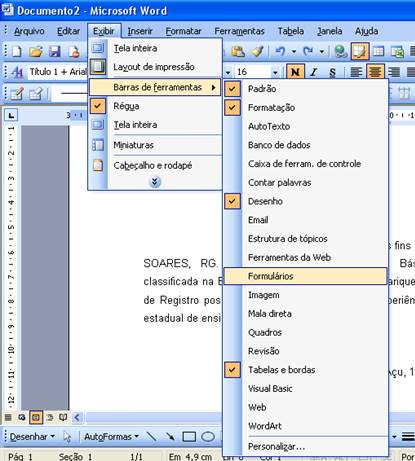The height and width of the screenshot is (461, 415).
Task: Click the Paste clipboard icon
Action: click(x=238, y=52)
